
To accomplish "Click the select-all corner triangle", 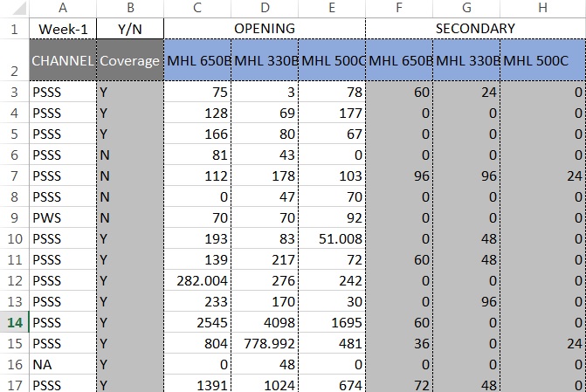I will point(15,9).
